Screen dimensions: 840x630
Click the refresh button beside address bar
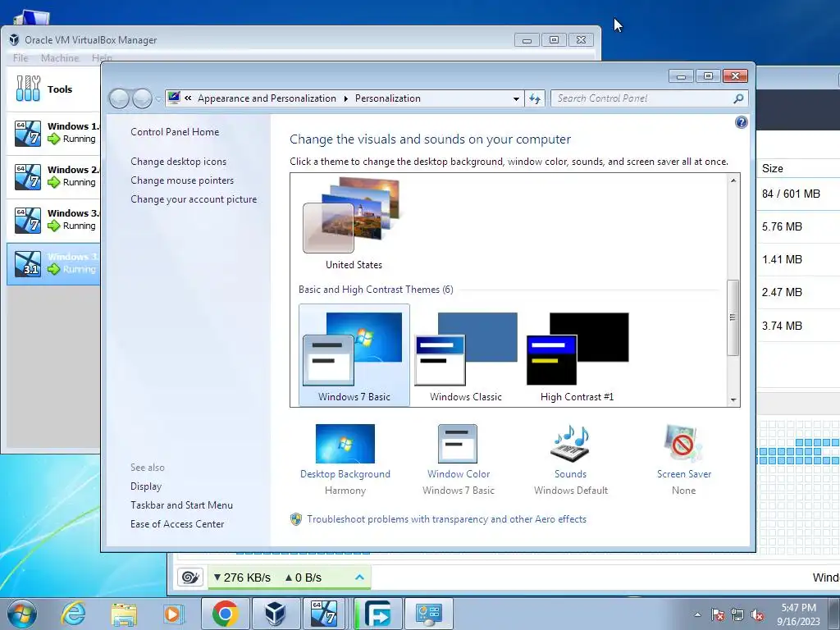point(535,98)
